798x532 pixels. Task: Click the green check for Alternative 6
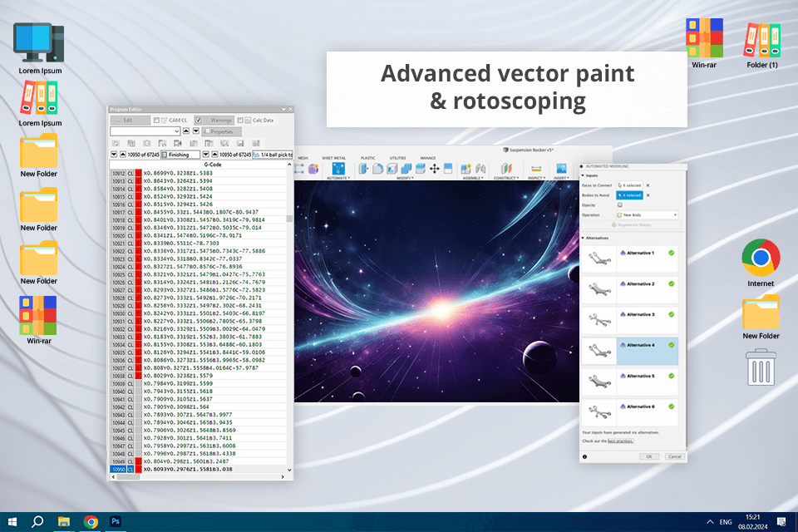672,406
